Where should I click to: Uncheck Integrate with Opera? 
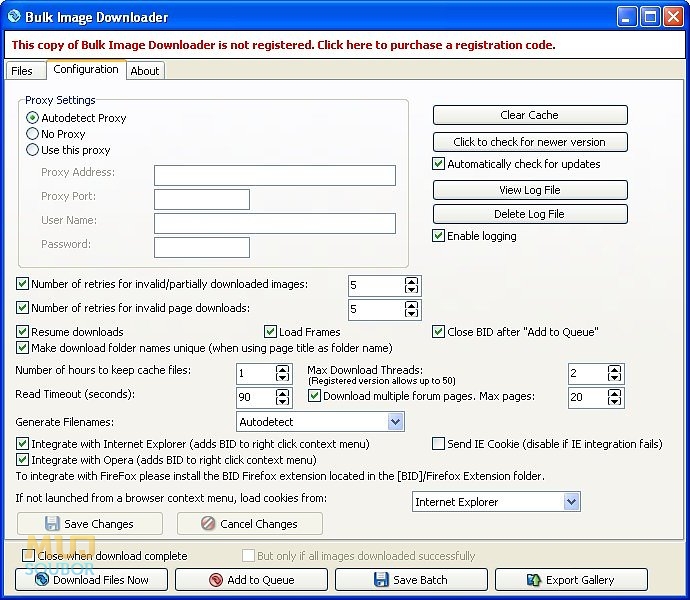tap(22, 460)
